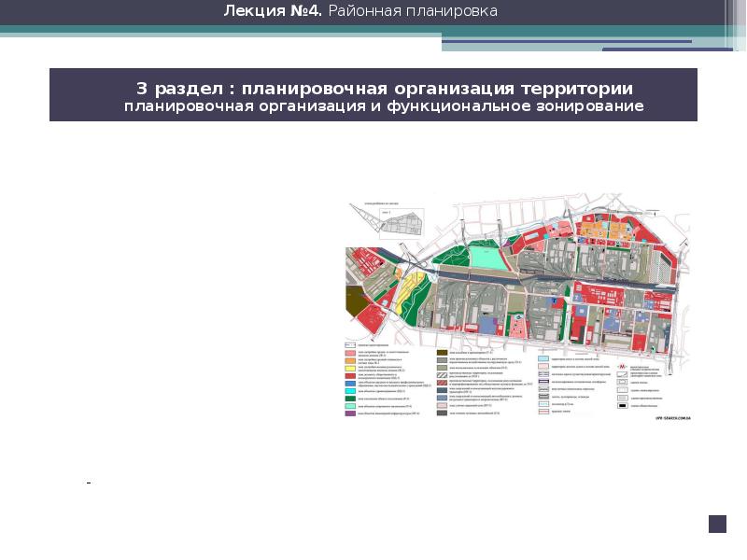
Task: Pick the pink swatch in the legend's first column
Action: (350, 355)
